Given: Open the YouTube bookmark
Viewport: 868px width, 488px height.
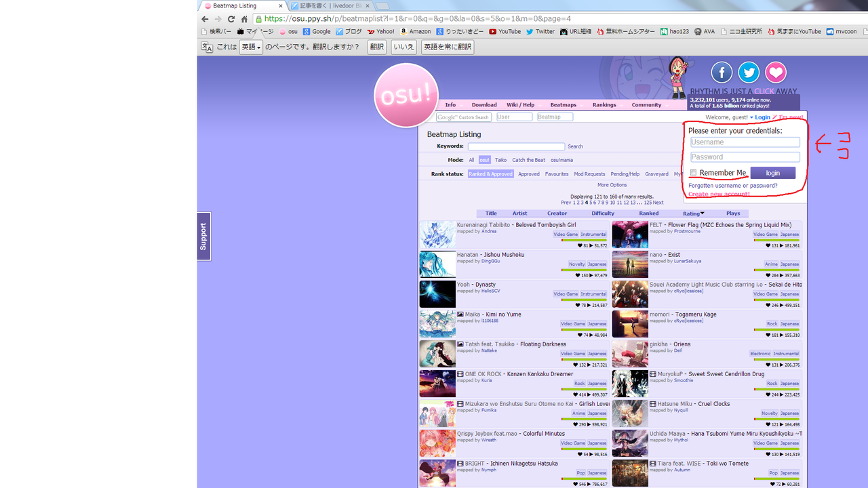Looking at the screenshot, I should click(505, 31).
